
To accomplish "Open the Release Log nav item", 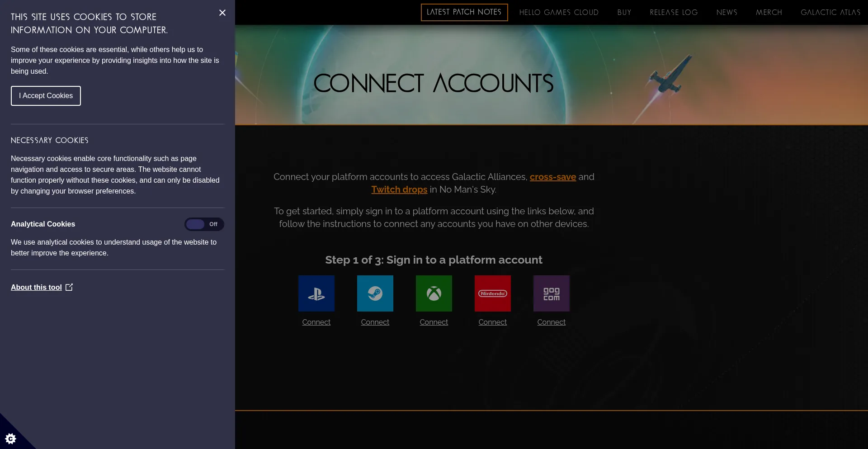I will point(674,12).
